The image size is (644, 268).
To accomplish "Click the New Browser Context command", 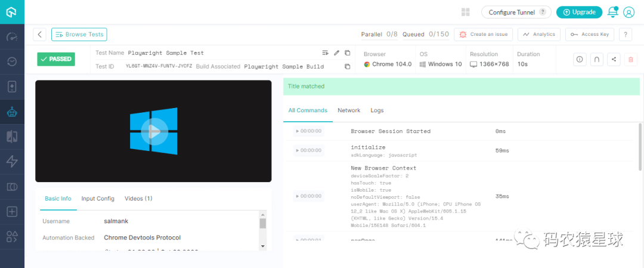I will coord(383,168).
